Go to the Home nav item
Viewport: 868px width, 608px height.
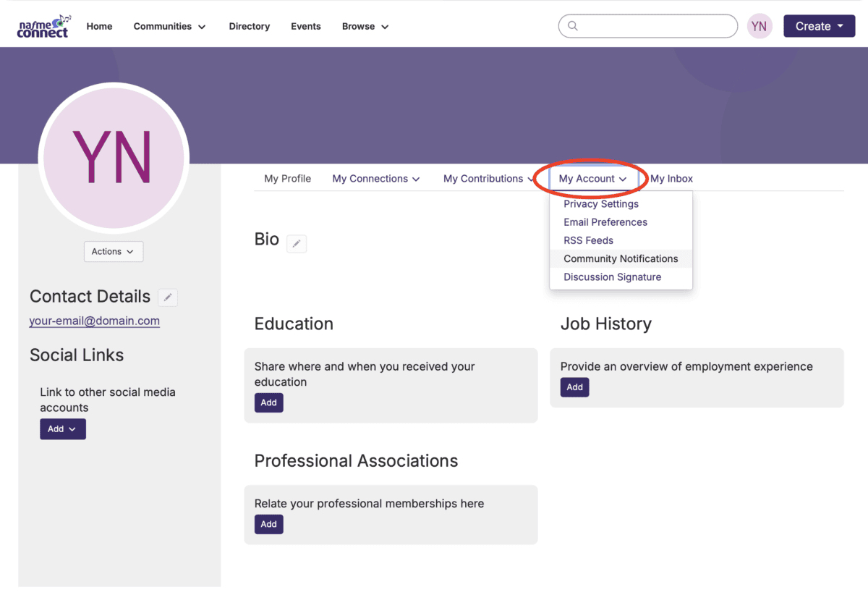pyautogui.click(x=99, y=26)
